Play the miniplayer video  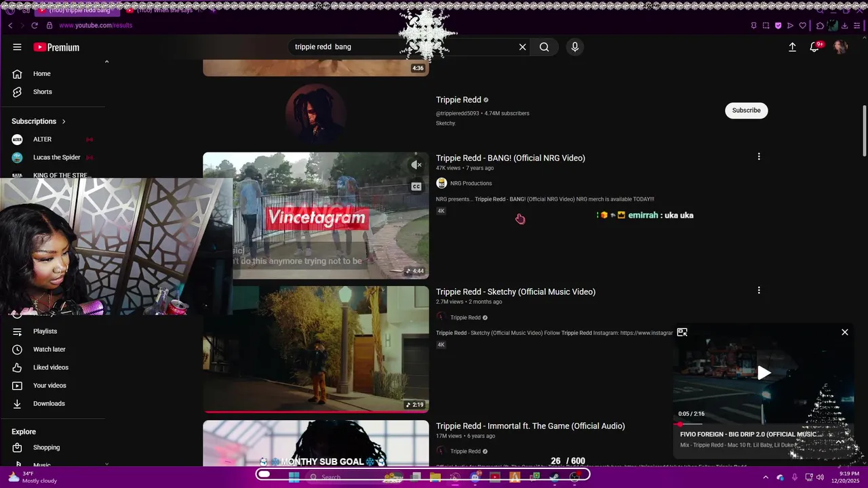(x=764, y=373)
